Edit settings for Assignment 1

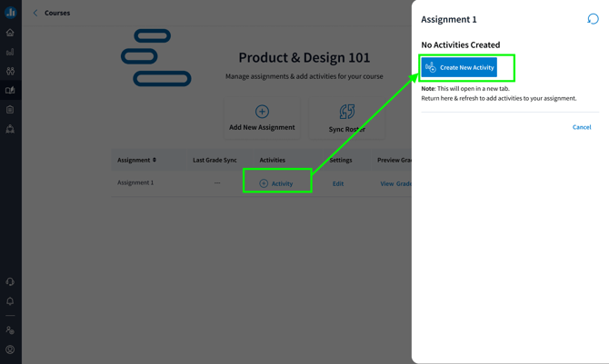(338, 183)
